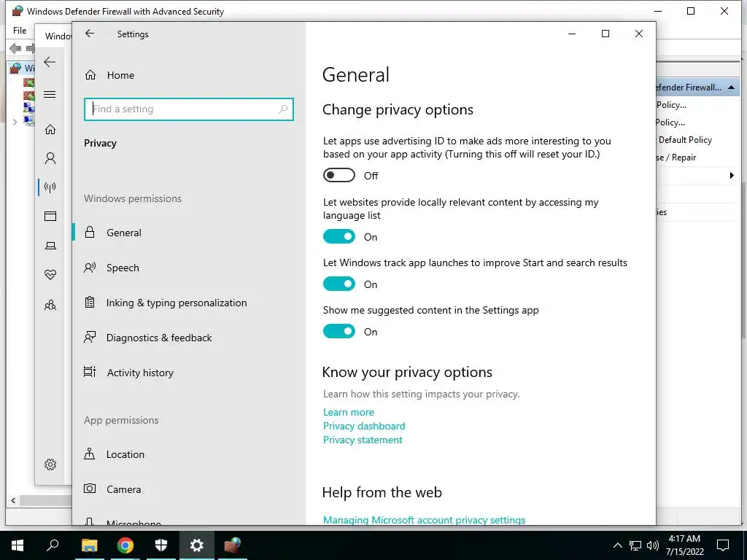Image resolution: width=747 pixels, height=560 pixels.
Task: Toggle suggested content in Settings switch
Action: tap(338, 332)
